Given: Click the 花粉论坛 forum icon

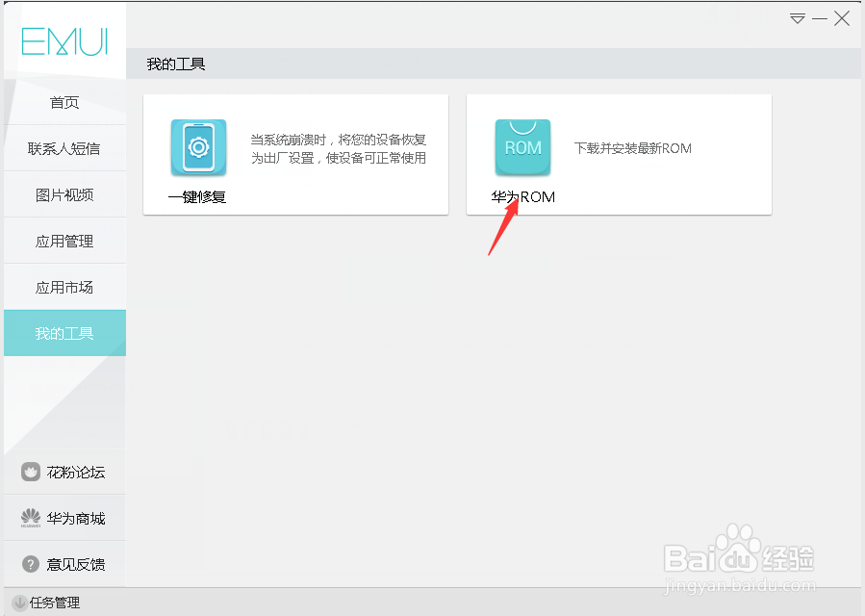Looking at the screenshot, I should (31, 472).
